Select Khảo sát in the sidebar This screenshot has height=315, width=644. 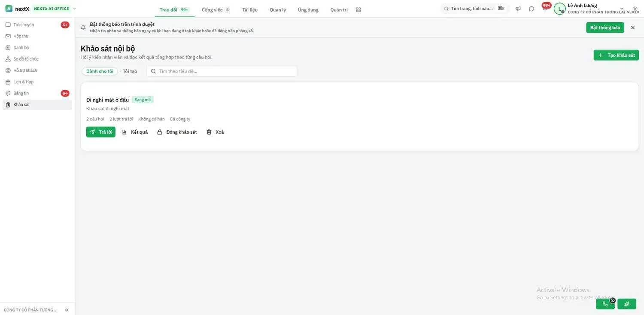tap(37, 105)
